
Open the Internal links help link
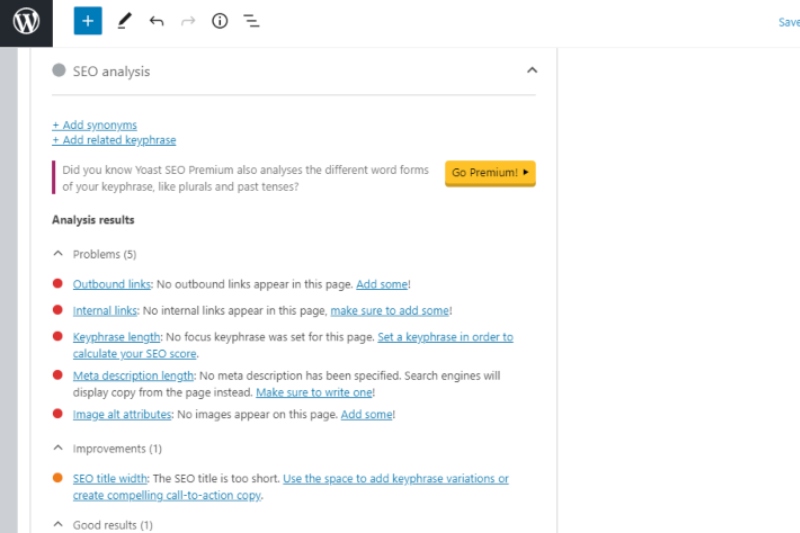coord(105,311)
